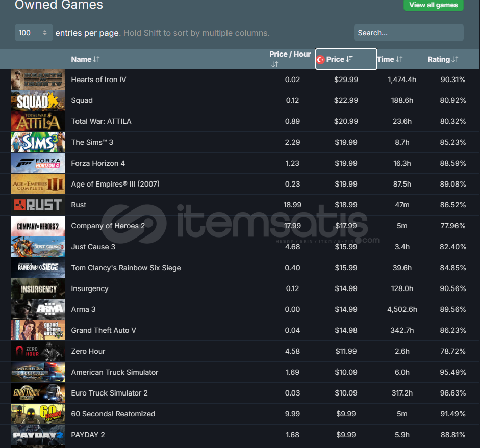
Task: Select the Rust game name
Action: [79, 205]
